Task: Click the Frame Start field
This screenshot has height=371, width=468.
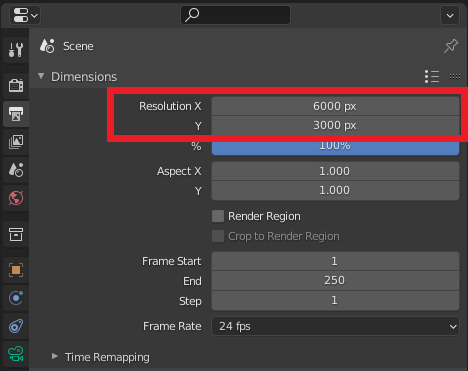Action: point(335,261)
